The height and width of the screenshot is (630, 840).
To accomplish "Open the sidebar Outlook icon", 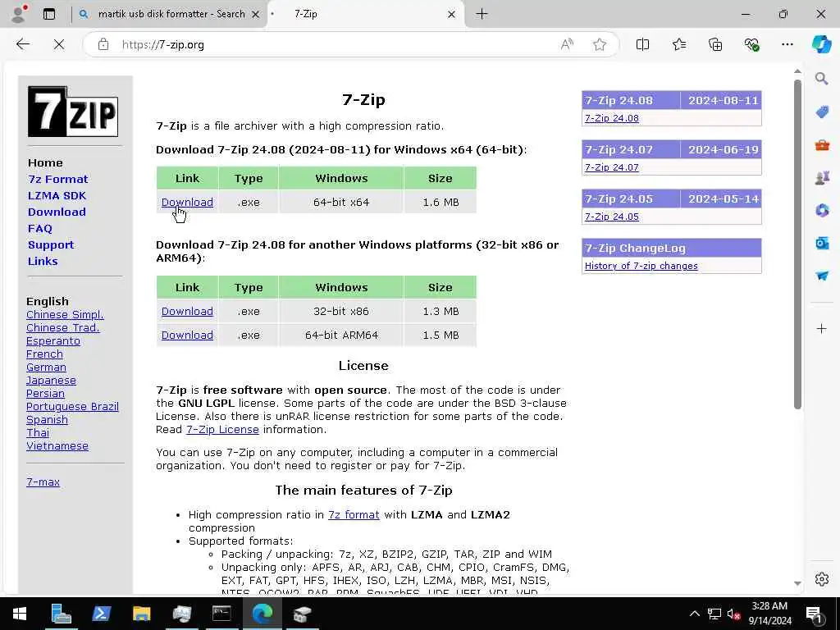I will coord(822,243).
